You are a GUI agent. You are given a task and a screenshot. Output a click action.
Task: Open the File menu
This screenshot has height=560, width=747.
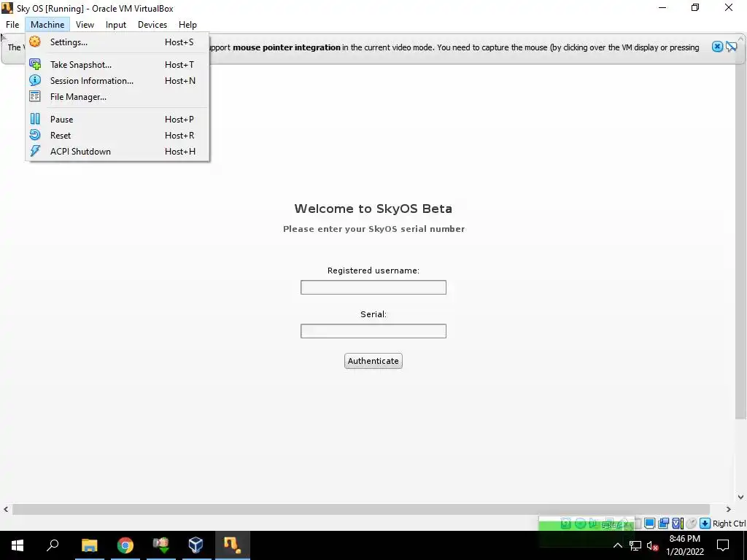[12, 24]
